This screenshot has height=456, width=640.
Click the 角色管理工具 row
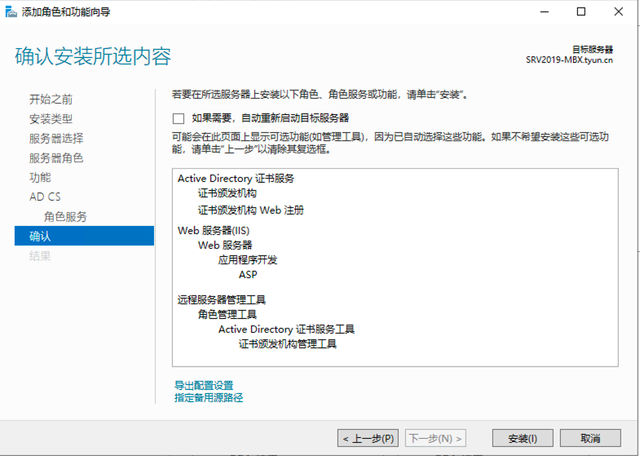[227, 315]
